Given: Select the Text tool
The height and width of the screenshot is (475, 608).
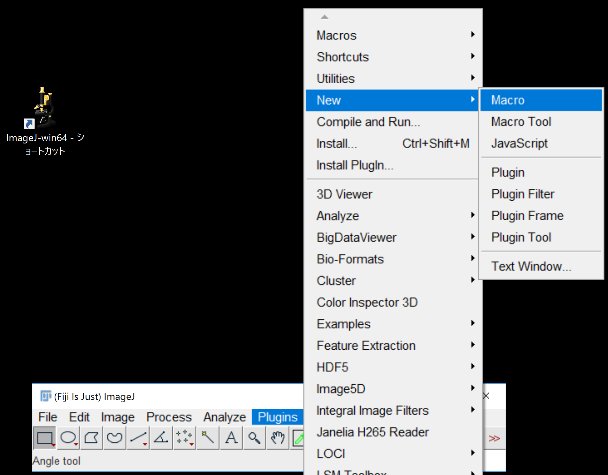Looking at the screenshot, I should pos(231,438).
